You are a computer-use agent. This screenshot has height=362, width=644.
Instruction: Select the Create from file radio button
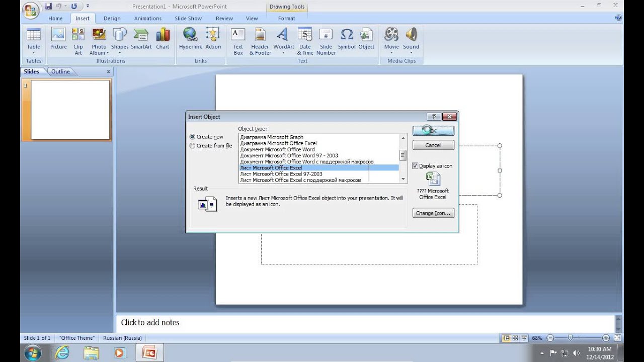coord(192,145)
